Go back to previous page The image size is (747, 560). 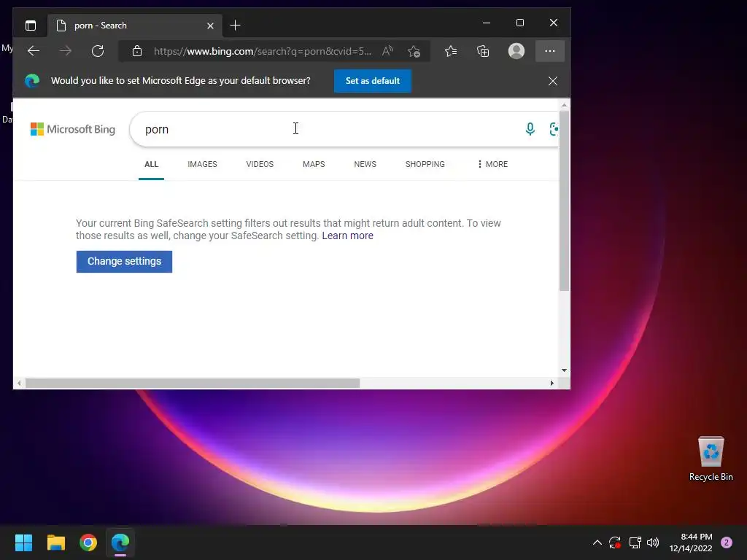[x=34, y=51]
